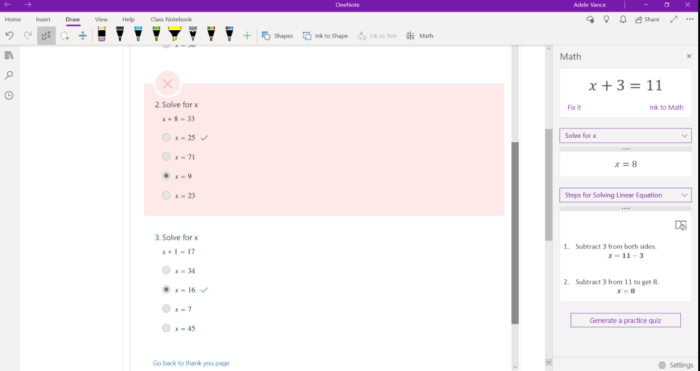Select radio option x = 25
This screenshot has width=700, height=371.
(x=166, y=137)
